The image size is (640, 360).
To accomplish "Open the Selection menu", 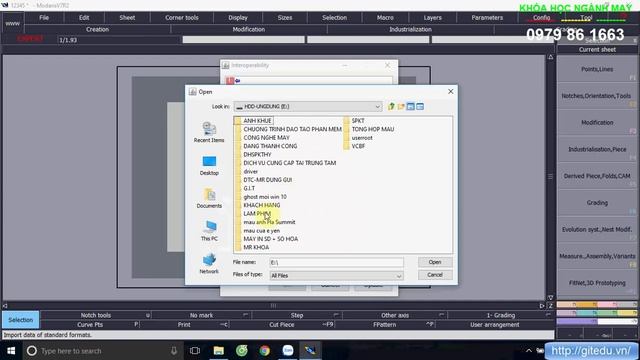I will pyautogui.click(x=334, y=18).
